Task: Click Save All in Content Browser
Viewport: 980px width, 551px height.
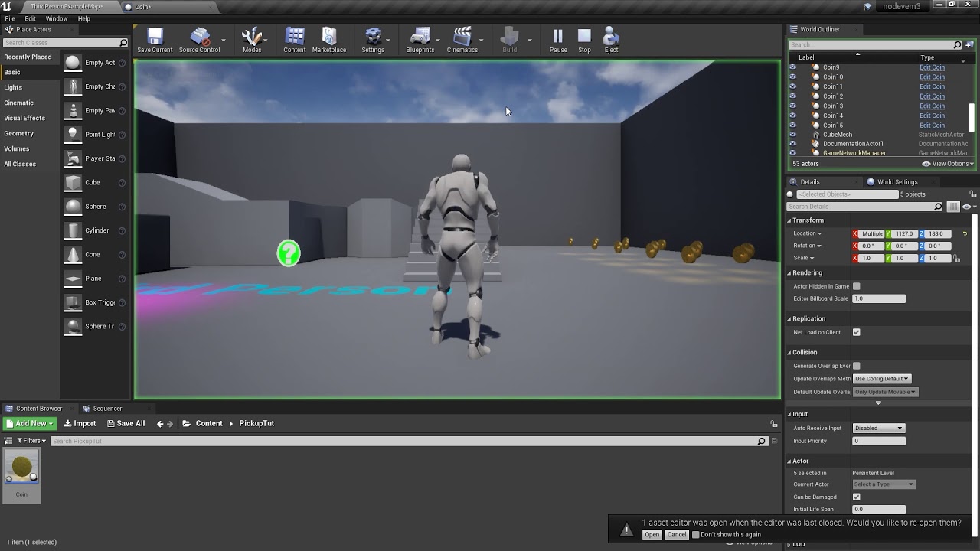Action: 126,424
